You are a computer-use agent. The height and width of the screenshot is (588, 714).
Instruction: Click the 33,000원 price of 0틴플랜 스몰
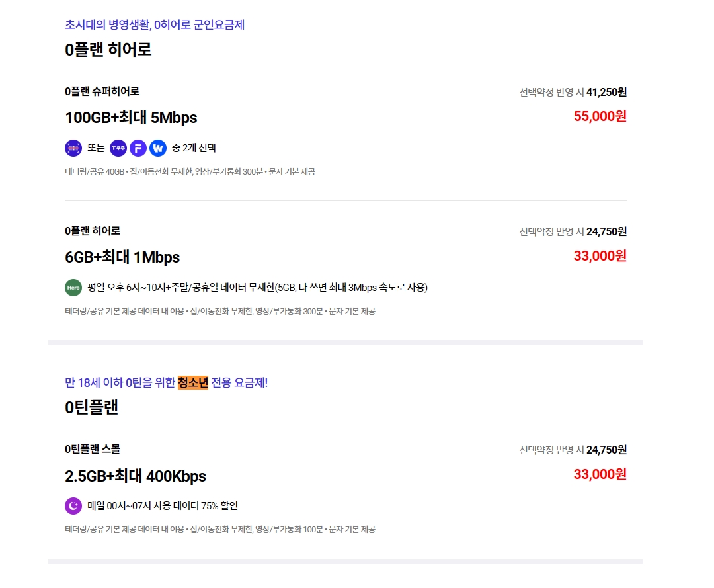point(600,474)
